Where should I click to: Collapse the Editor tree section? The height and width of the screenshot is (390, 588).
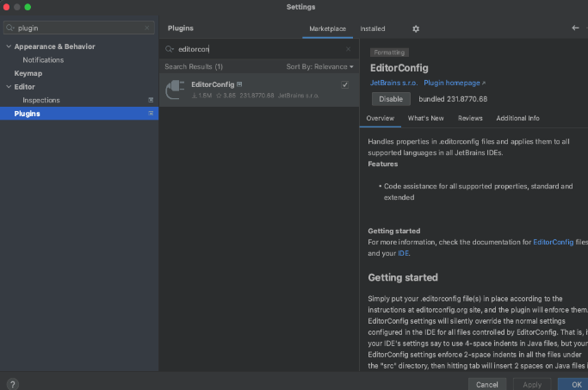pos(9,87)
